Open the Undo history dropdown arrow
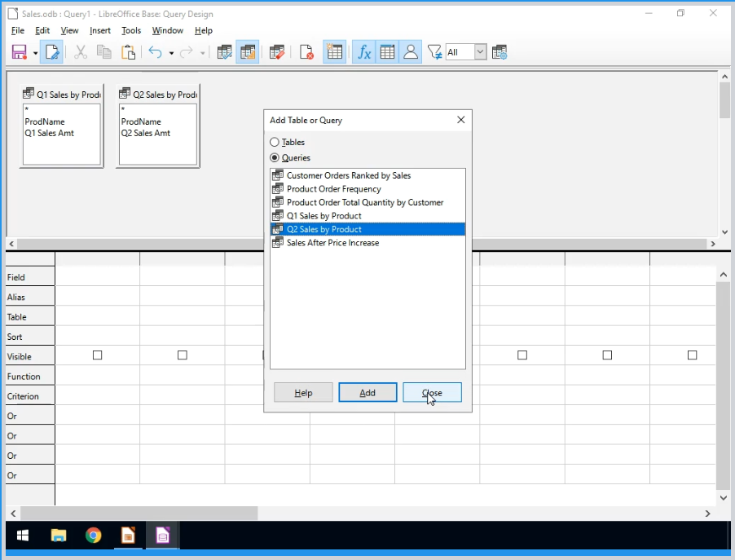 pos(171,53)
